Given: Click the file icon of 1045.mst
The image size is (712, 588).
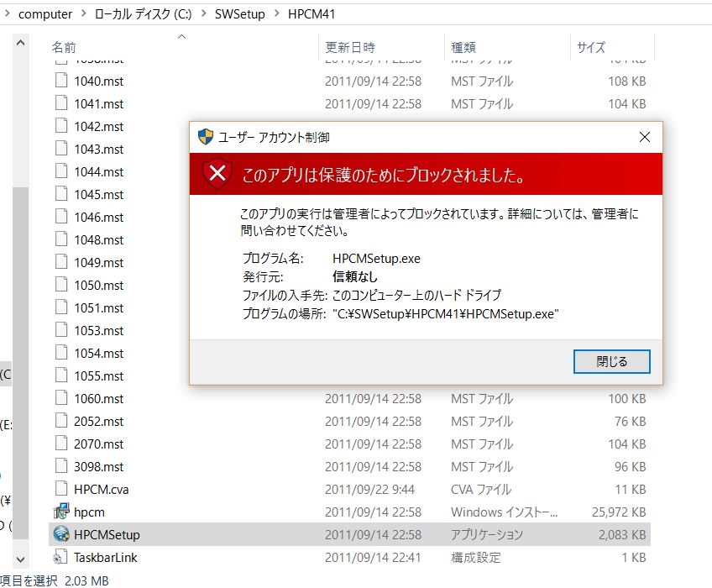Looking at the screenshot, I should (61, 194).
